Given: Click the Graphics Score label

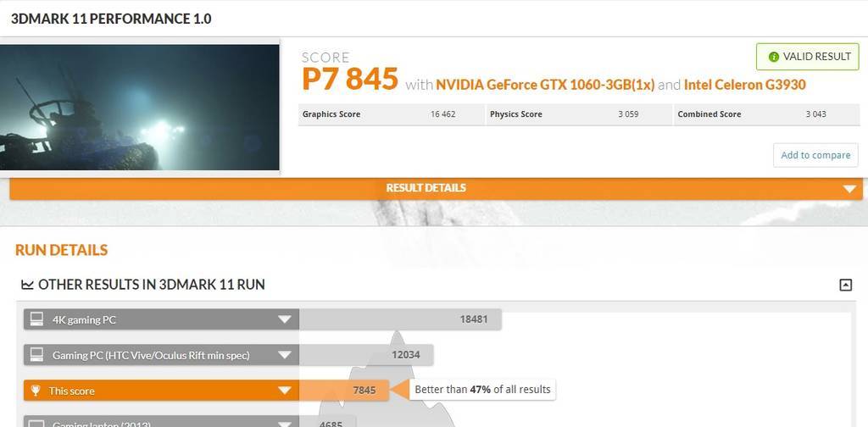Looking at the screenshot, I should point(331,114).
